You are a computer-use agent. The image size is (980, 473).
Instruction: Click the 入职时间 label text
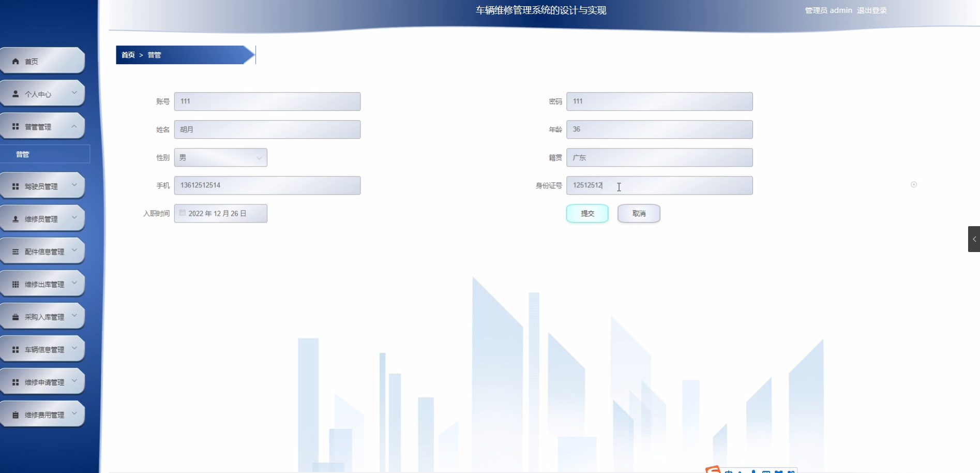pos(156,213)
